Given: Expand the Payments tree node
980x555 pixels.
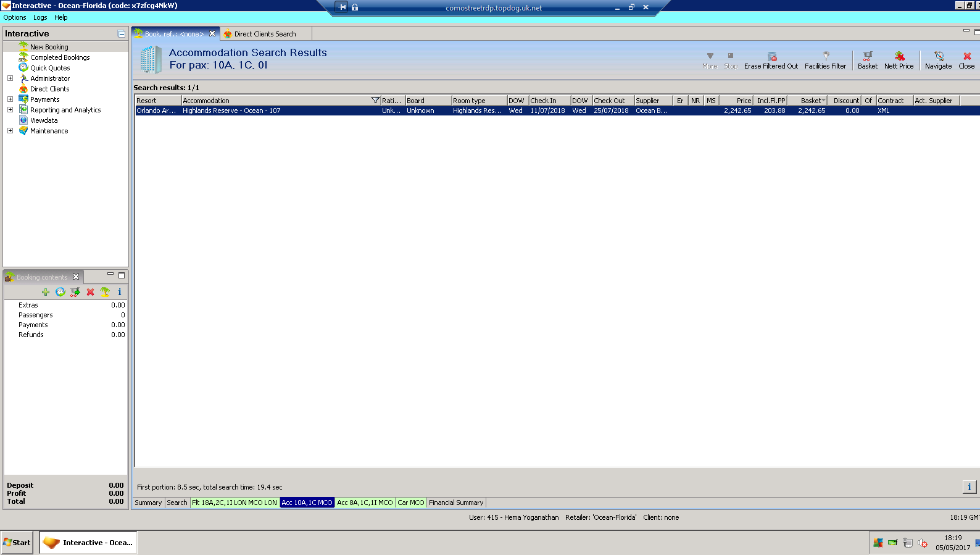Looking at the screenshot, I should coord(10,99).
